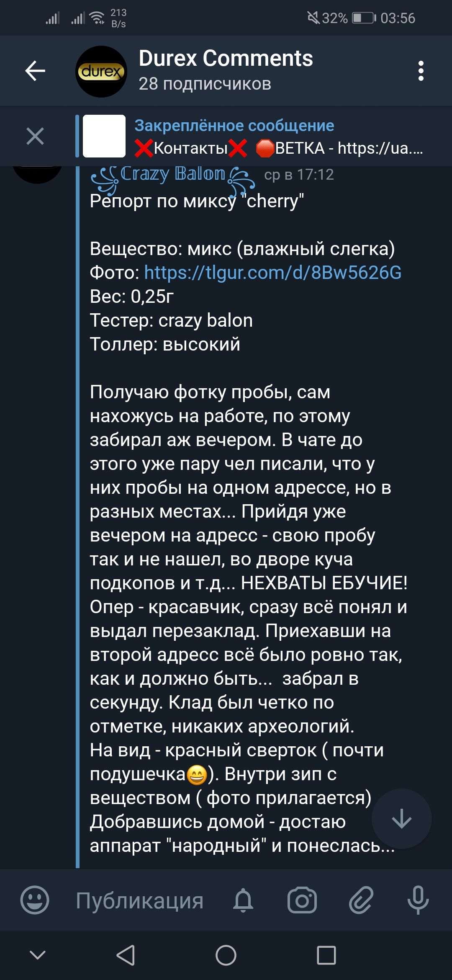Tap the microphone voice message icon
Image resolution: width=452 pixels, height=980 pixels.
tap(418, 900)
